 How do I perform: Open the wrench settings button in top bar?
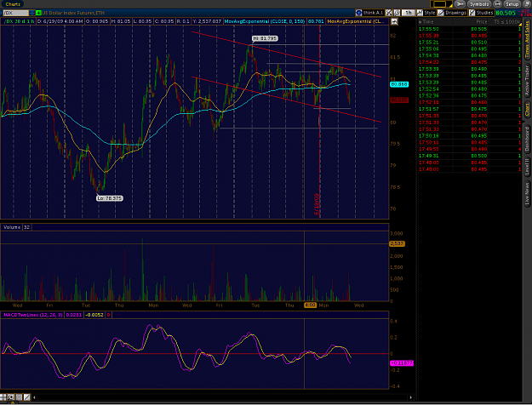tap(460, 4)
